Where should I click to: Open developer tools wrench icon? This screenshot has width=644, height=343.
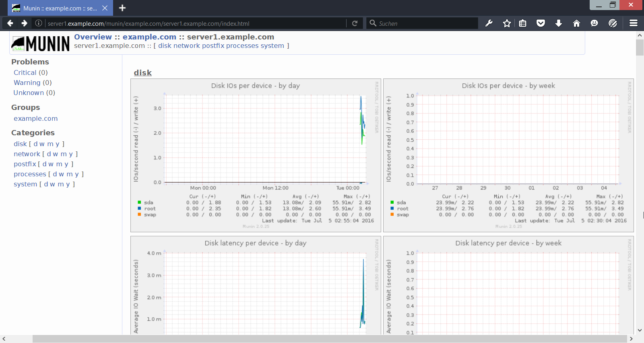[489, 23]
